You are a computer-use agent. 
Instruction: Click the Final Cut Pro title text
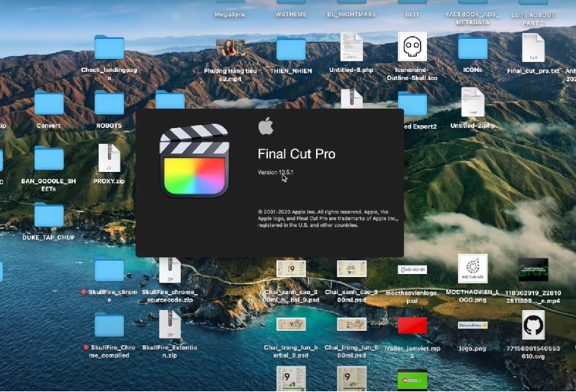(297, 154)
